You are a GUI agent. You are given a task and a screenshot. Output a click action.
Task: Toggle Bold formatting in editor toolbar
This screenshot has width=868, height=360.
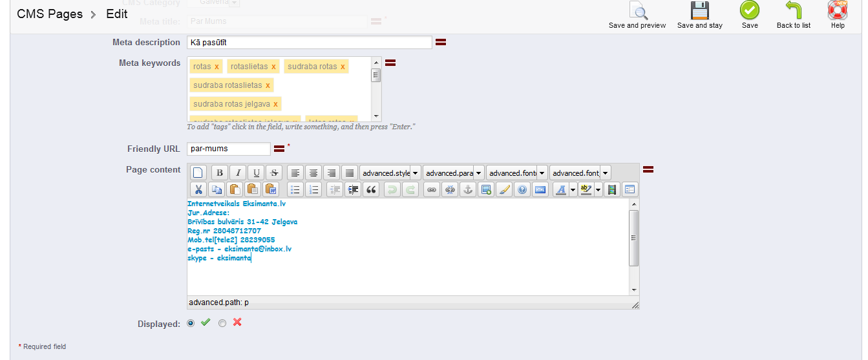click(220, 173)
